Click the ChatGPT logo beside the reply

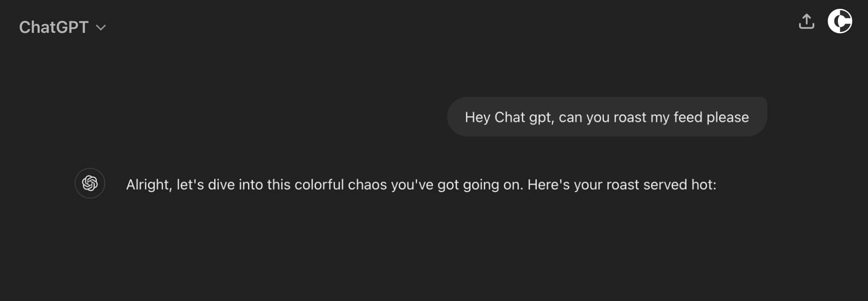coord(90,183)
